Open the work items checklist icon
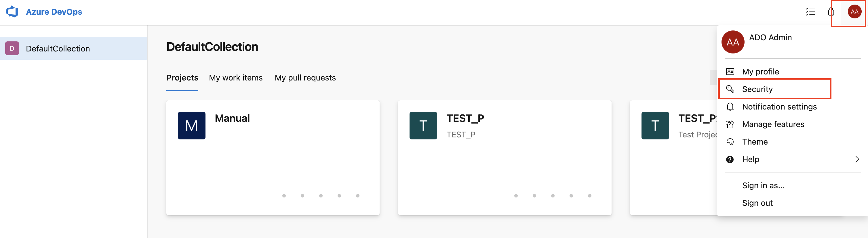Viewport: 868px width, 238px height. 810,12
